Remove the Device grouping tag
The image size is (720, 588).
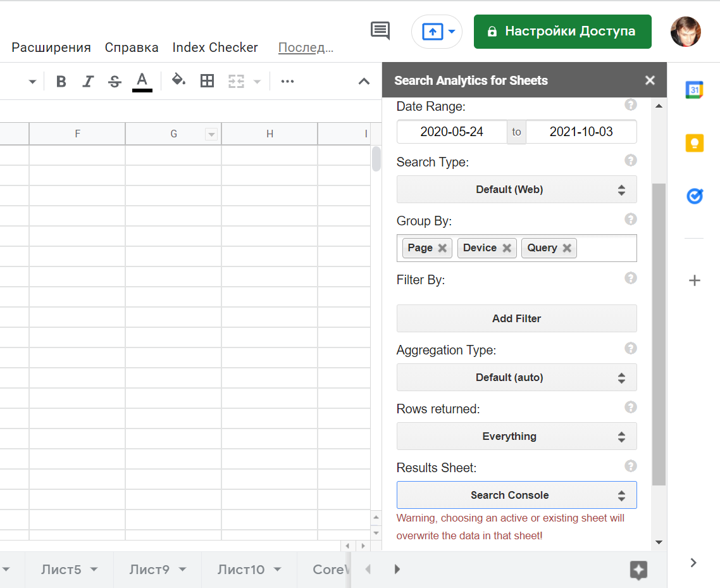(x=507, y=248)
